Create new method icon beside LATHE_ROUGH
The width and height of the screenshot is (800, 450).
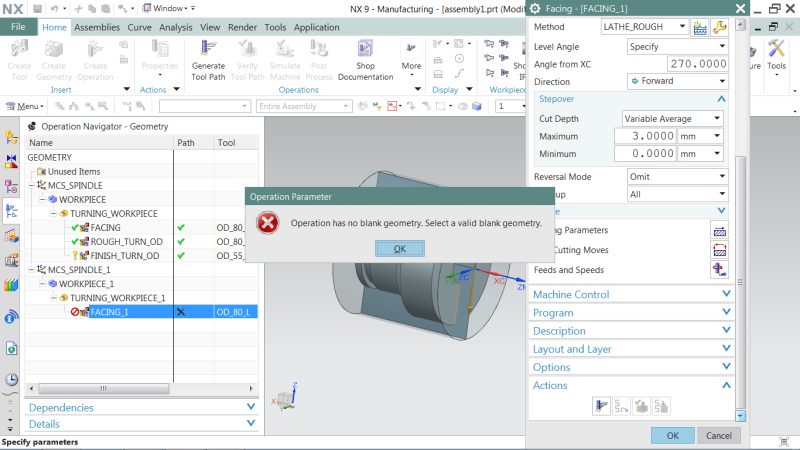pos(700,27)
